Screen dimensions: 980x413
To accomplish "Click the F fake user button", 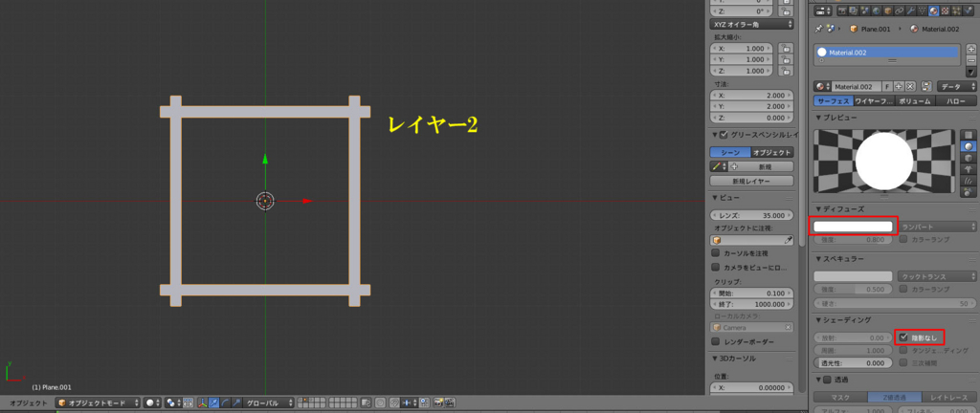I will (887, 87).
